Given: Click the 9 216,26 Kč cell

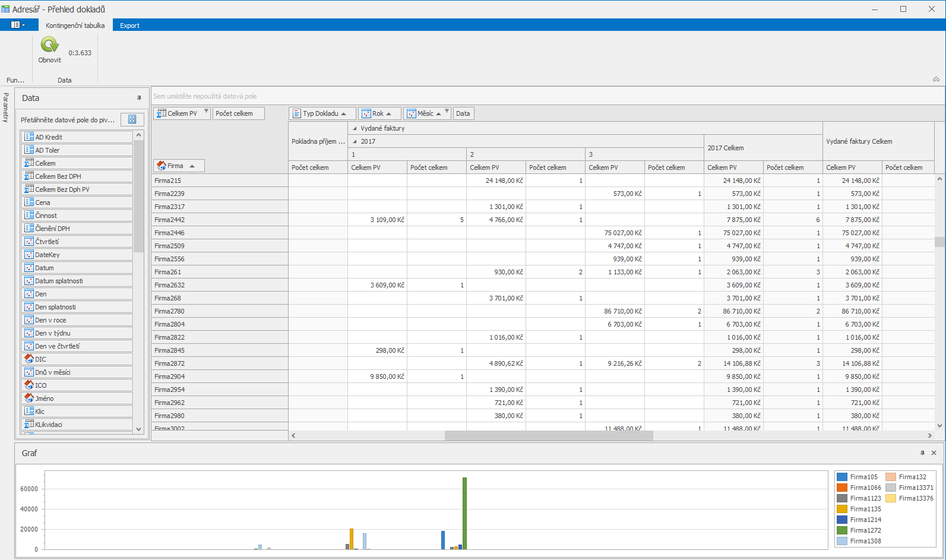Looking at the screenshot, I should pyautogui.click(x=615, y=363).
